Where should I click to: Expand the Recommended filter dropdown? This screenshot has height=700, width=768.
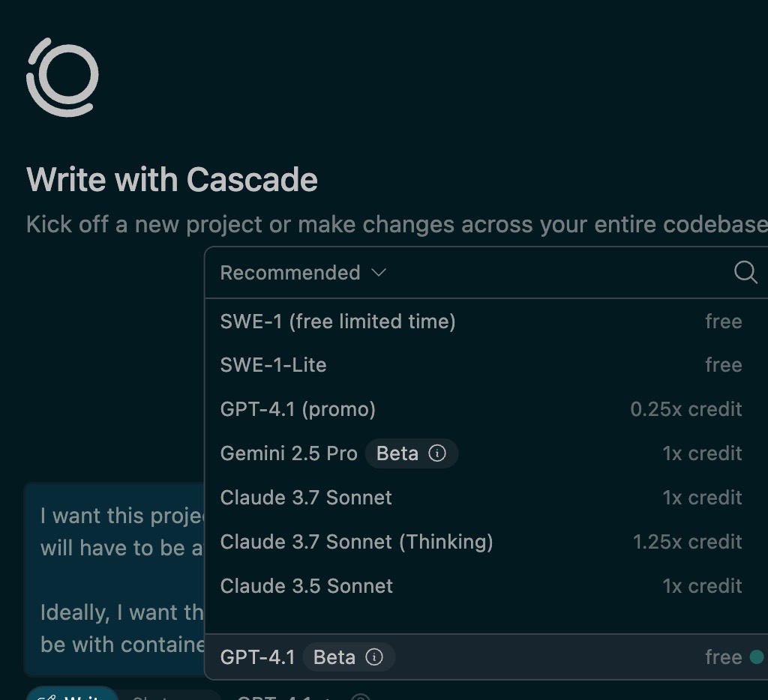click(x=303, y=273)
